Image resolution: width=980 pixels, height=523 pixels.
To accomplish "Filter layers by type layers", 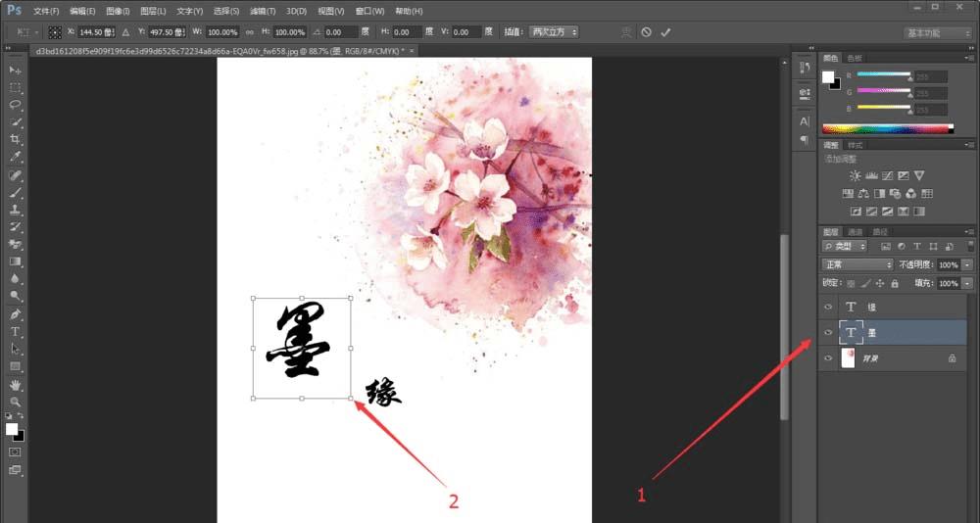I will click(x=917, y=246).
